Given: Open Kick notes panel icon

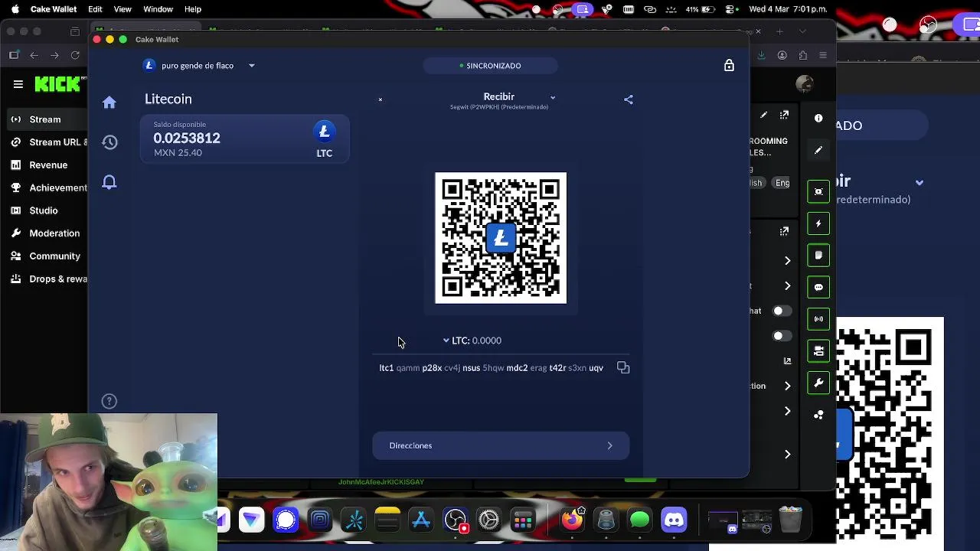Looking at the screenshot, I should pyautogui.click(x=818, y=255).
